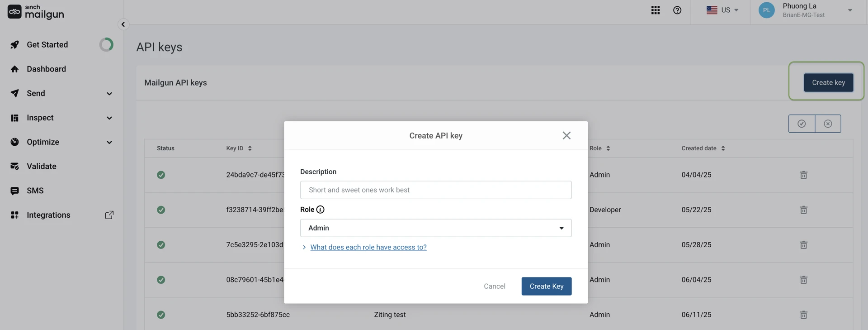
Task: Click the Integrations external link icon
Action: pyautogui.click(x=109, y=215)
